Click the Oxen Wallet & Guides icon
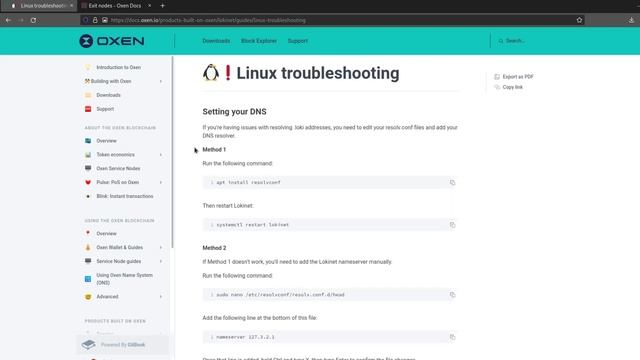 point(88,247)
